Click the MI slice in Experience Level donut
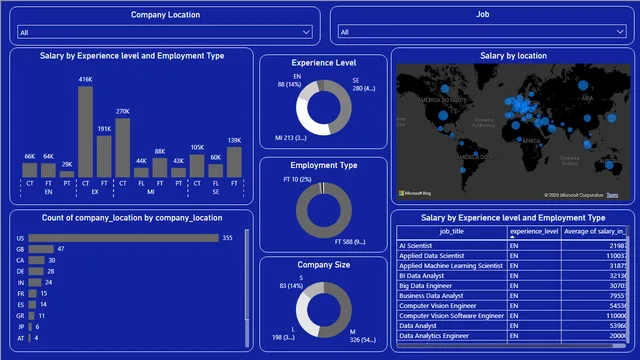This screenshot has width=640, height=360. coord(304,119)
